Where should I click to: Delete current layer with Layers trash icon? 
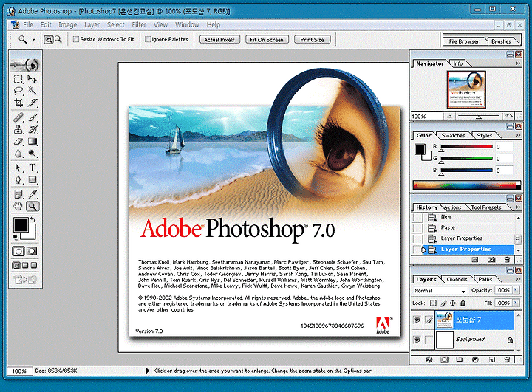tap(507, 360)
